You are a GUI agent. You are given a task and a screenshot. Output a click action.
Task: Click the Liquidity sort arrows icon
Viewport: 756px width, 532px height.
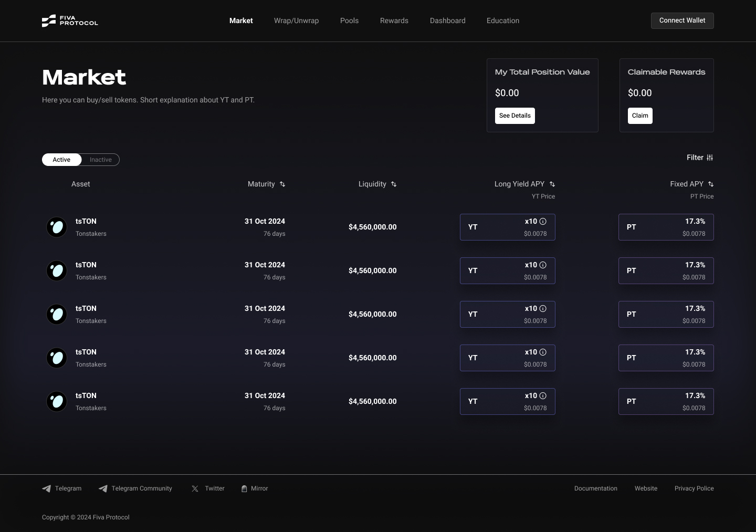(x=394, y=184)
